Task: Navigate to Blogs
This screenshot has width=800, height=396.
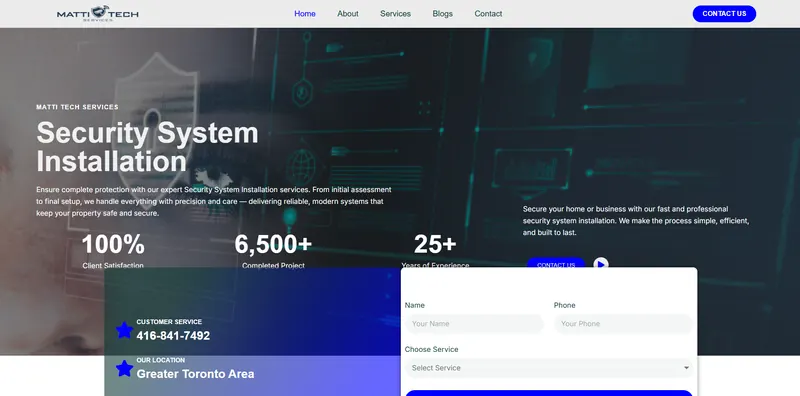Action: point(442,14)
